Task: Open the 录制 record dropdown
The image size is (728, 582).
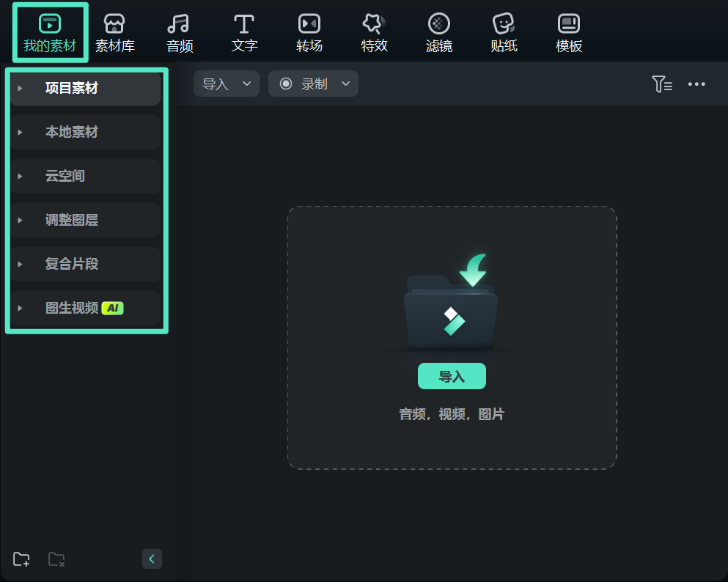Action: [313, 84]
